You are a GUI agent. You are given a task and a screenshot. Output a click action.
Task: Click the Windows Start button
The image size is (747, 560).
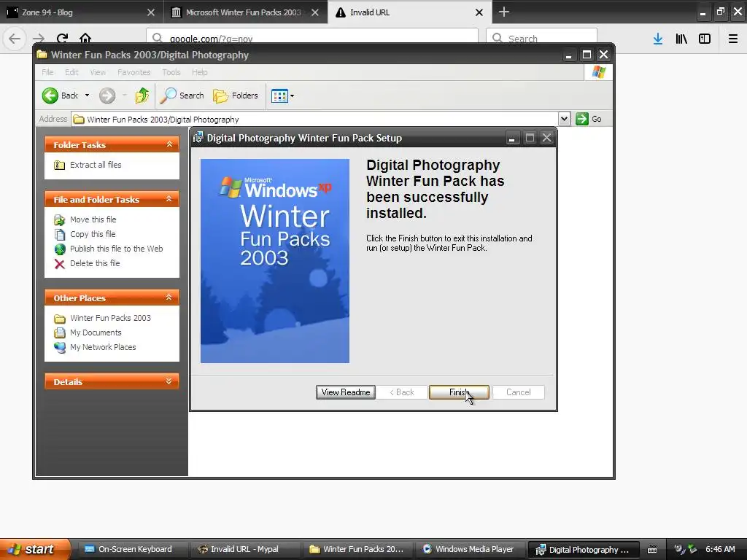pos(34,549)
